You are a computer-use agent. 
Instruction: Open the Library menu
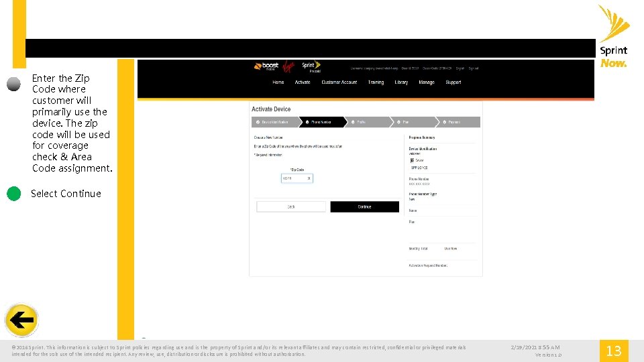point(401,82)
